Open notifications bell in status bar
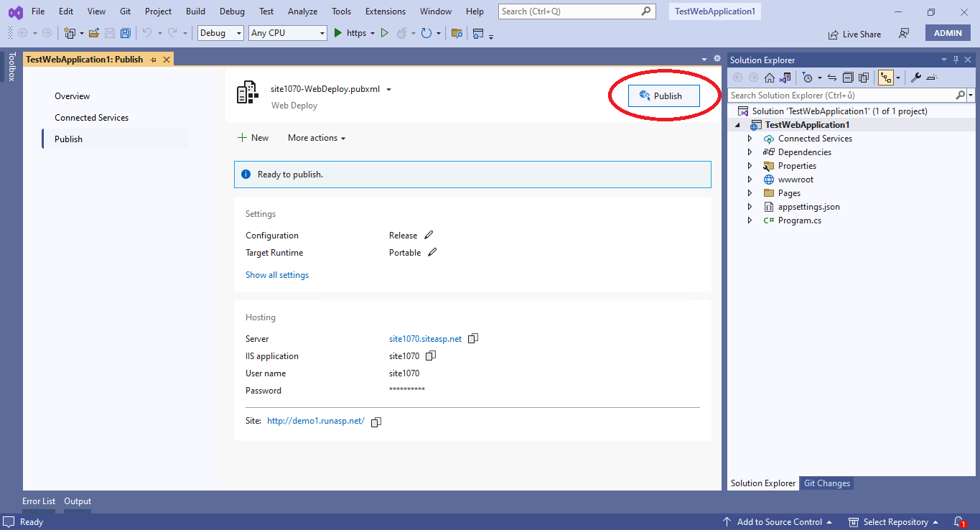The width and height of the screenshot is (980, 530). click(x=959, y=522)
